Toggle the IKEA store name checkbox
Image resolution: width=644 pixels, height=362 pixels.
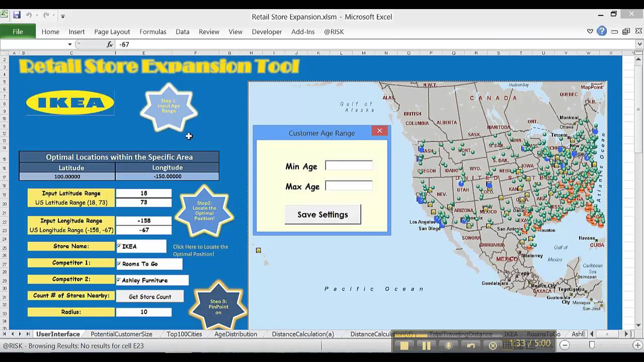pyautogui.click(x=119, y=246)
